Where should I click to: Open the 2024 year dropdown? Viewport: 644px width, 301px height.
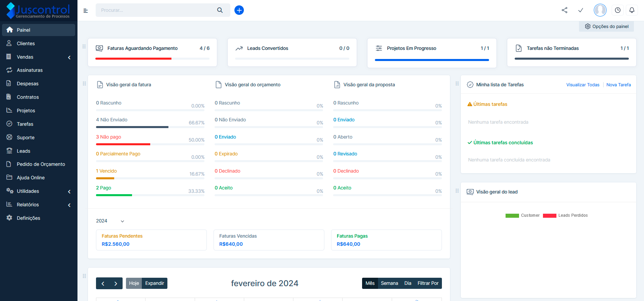(x=110, y=221)
